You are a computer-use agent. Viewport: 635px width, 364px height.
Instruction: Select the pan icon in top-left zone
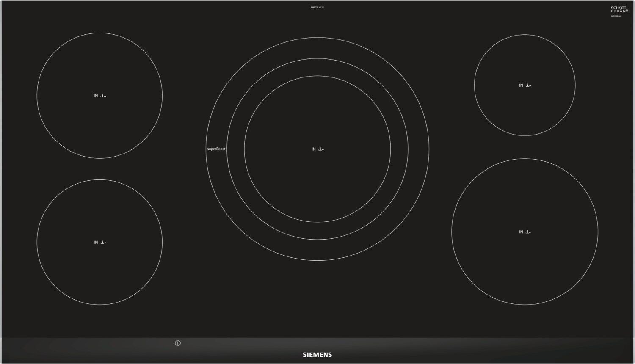coord(103,96)
